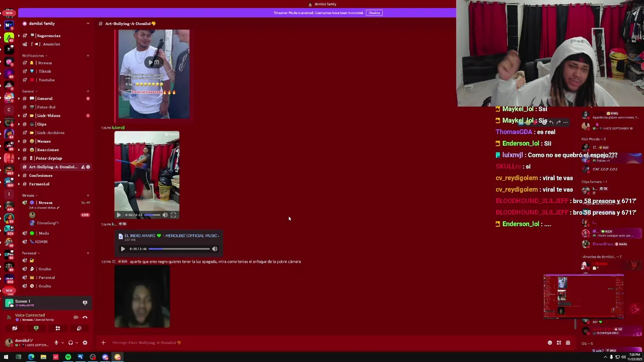This screenshot has height=362, width=644.
Task: Open domiilol user profile panel
Action: coord(26,342)
